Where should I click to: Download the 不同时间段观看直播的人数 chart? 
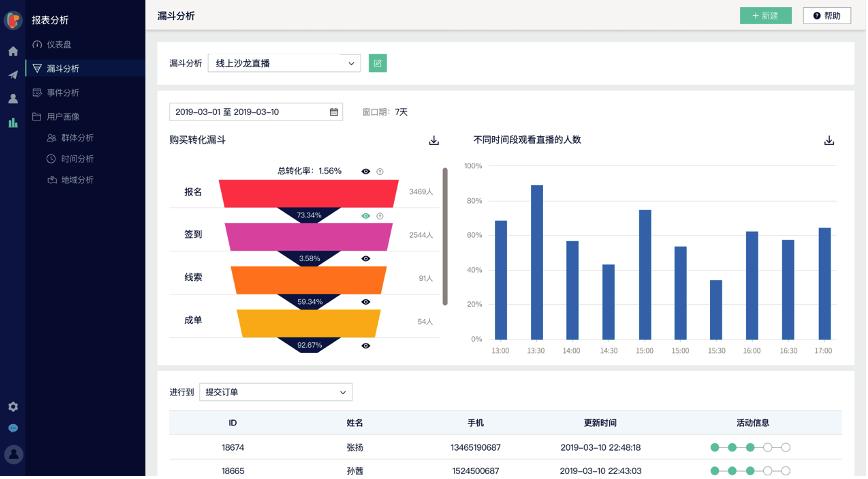pos(829,141)
